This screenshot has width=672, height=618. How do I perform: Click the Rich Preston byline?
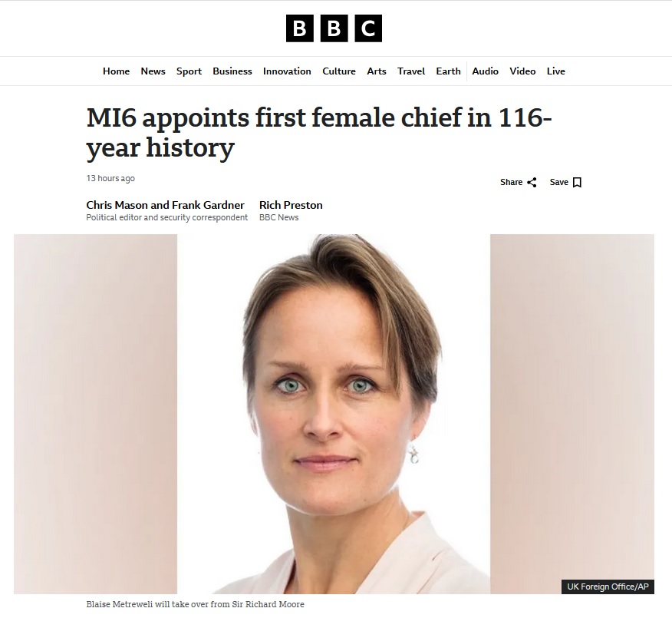pyautogui.click(x=291, y=205)
